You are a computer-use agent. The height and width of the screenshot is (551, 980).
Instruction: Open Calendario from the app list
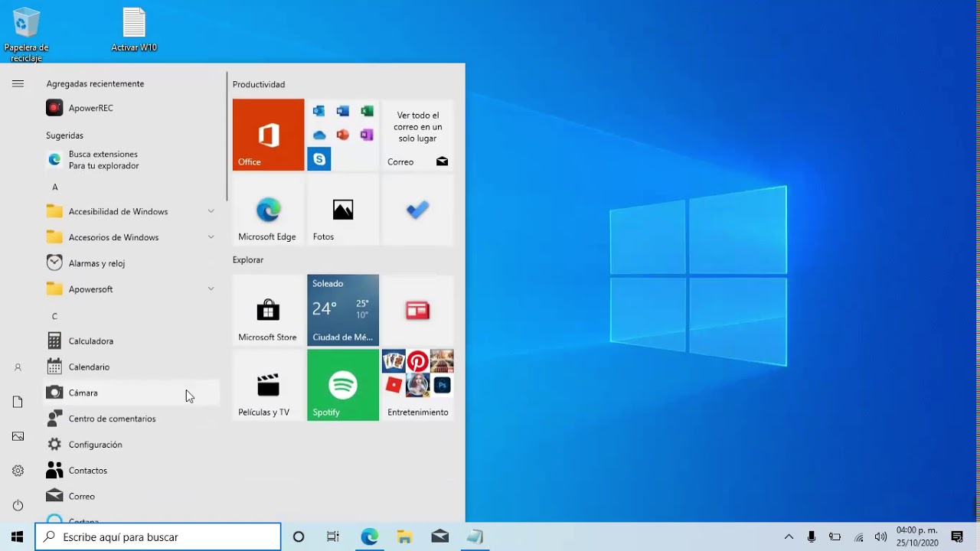[x=132, y=367]
